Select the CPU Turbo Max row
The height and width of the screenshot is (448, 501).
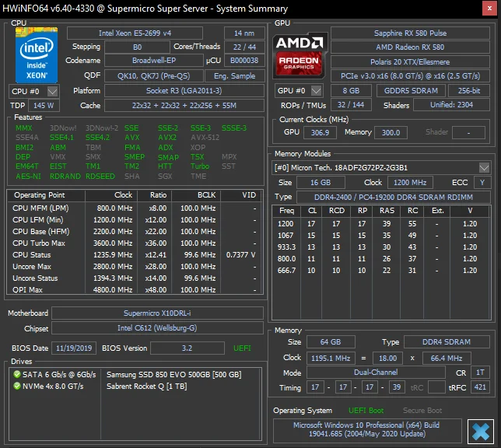tap(134, 243)
